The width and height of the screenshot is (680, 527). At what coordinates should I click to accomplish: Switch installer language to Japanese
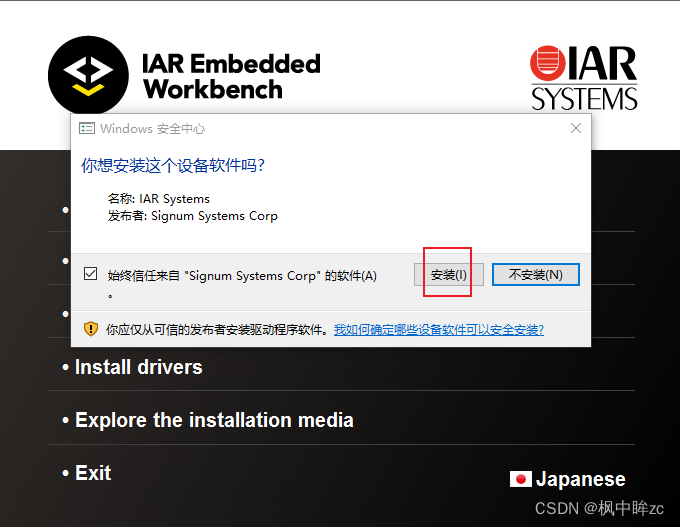coord(580,479)
